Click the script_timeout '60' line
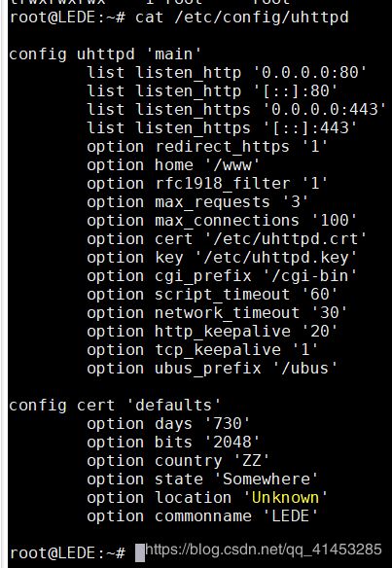This screenshot has height=568, width=392. click(x=212, y=294)
